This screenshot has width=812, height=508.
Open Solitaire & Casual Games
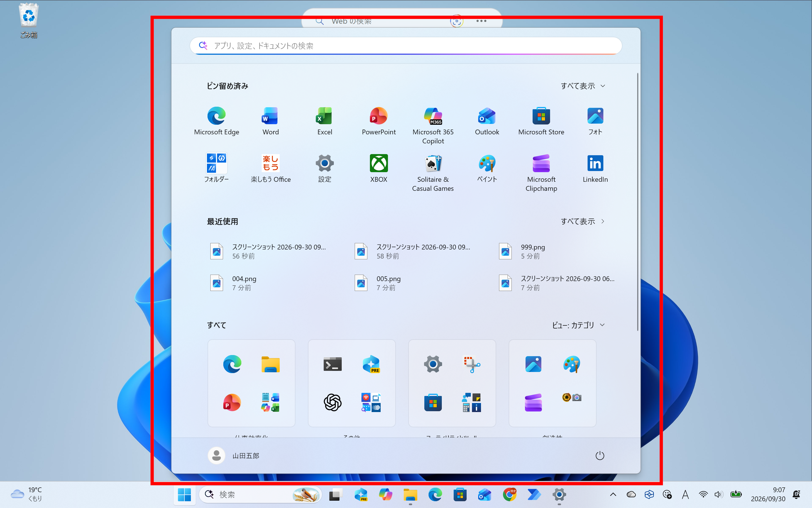click(433, 173)
